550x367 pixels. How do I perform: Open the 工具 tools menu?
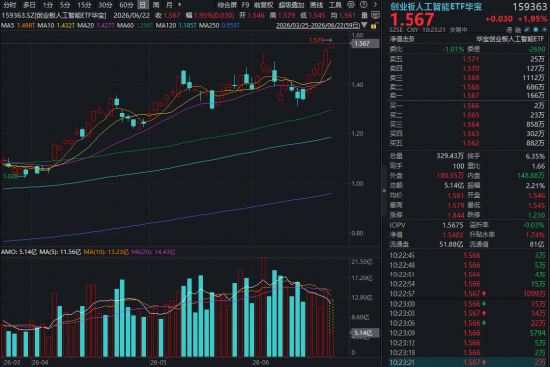tap(335, 5)
